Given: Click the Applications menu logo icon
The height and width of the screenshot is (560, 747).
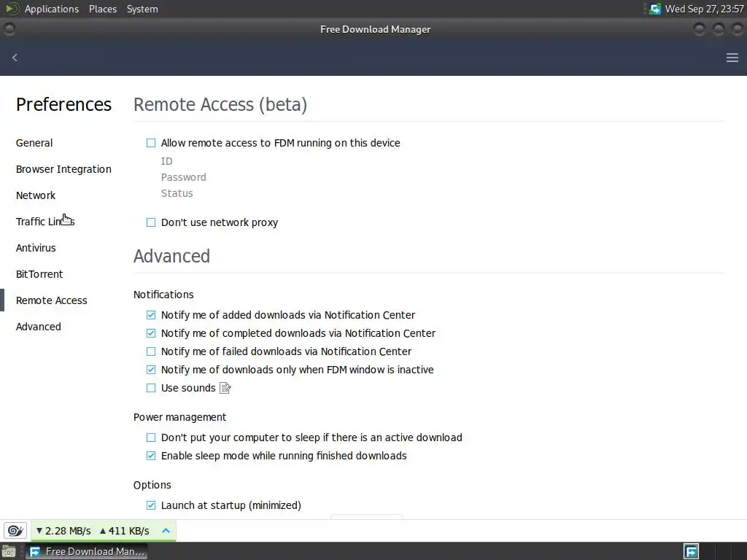Looking at the screenshot, I should click(12, 9).
